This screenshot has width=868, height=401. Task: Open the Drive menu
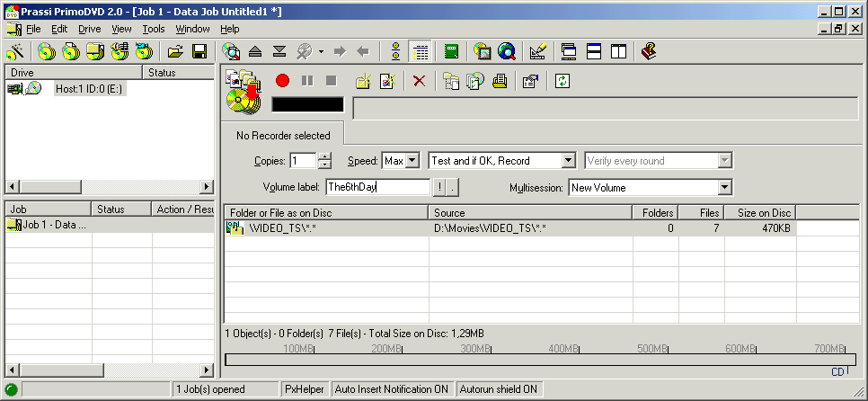coord(90,29)
